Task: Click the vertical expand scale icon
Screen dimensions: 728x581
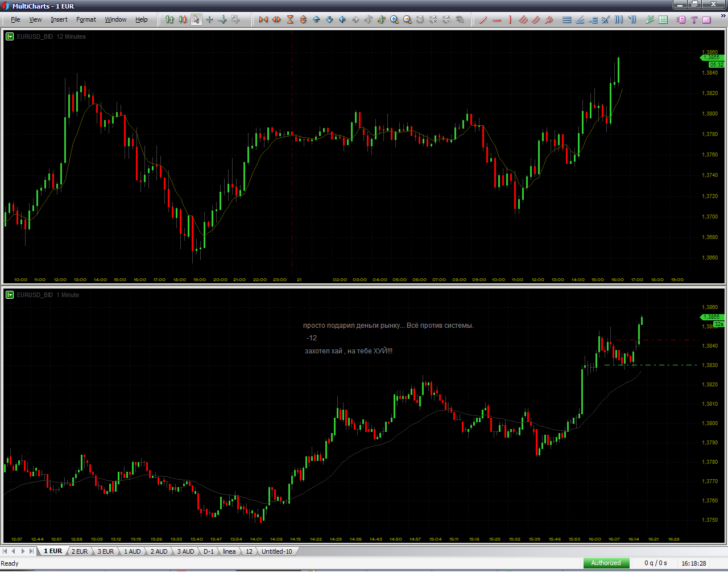Action: 303,19
